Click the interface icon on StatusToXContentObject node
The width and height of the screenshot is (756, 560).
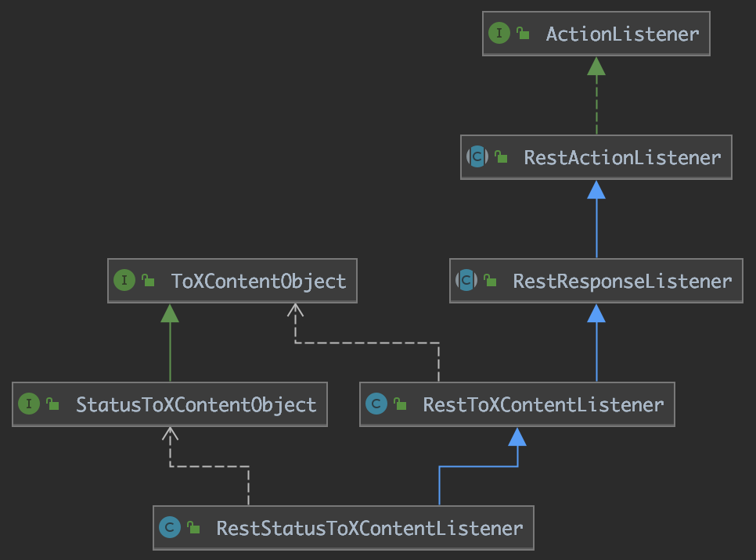[x=29, y=404]
